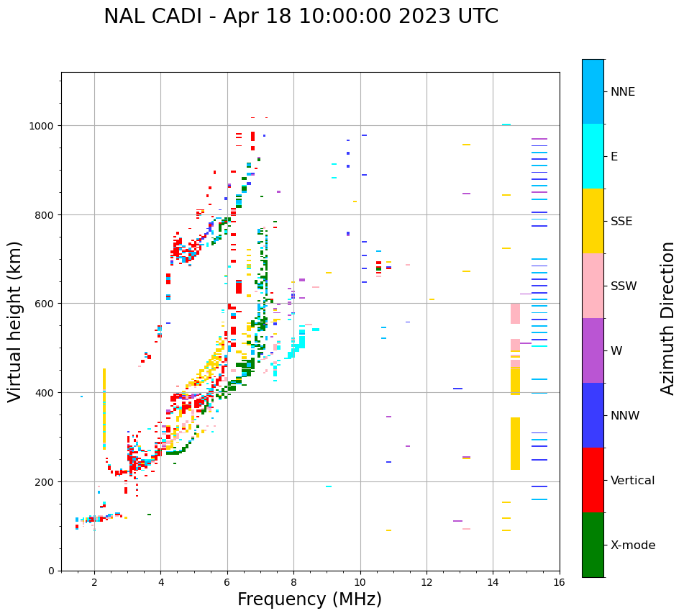Select the purple W colorbar segment
Viewport: 684px width, 616px height.
point(593,350)
